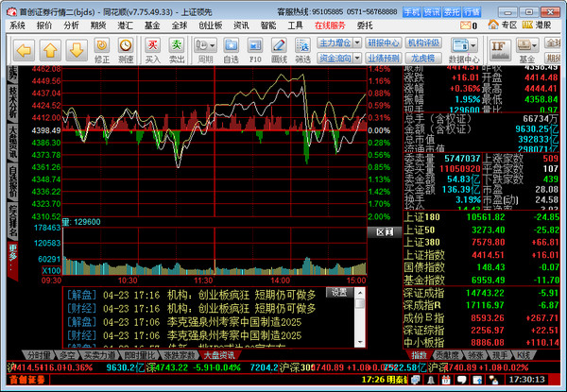Image resolution: width=567 pixels, height=392 pixels.
Task: Open the F10 company info icon
Action: 254,49
